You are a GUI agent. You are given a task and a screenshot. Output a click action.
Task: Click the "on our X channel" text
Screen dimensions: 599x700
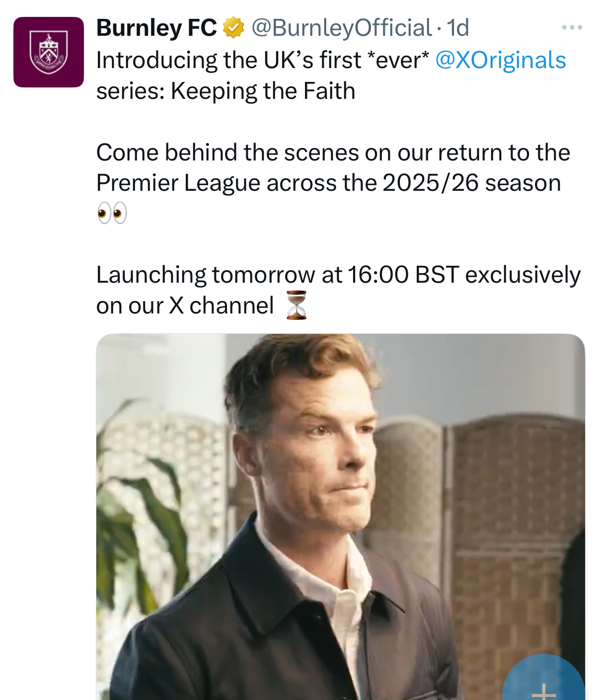185,306
